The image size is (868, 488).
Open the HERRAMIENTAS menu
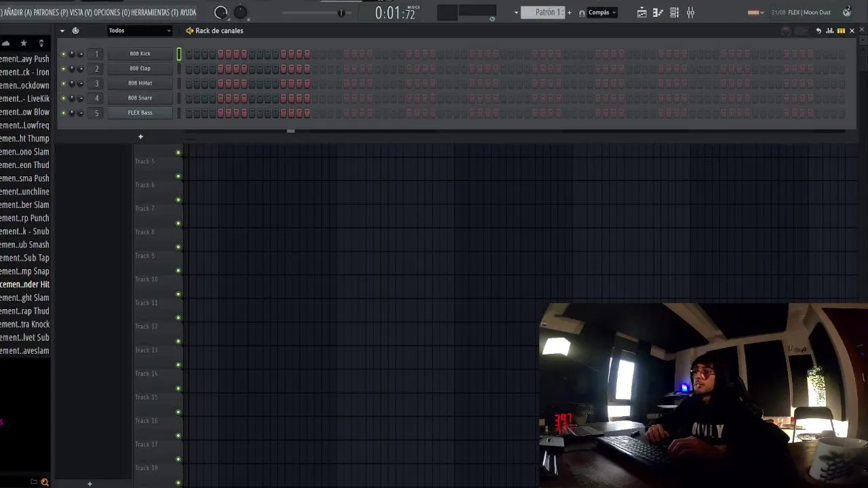pos(155,12)
